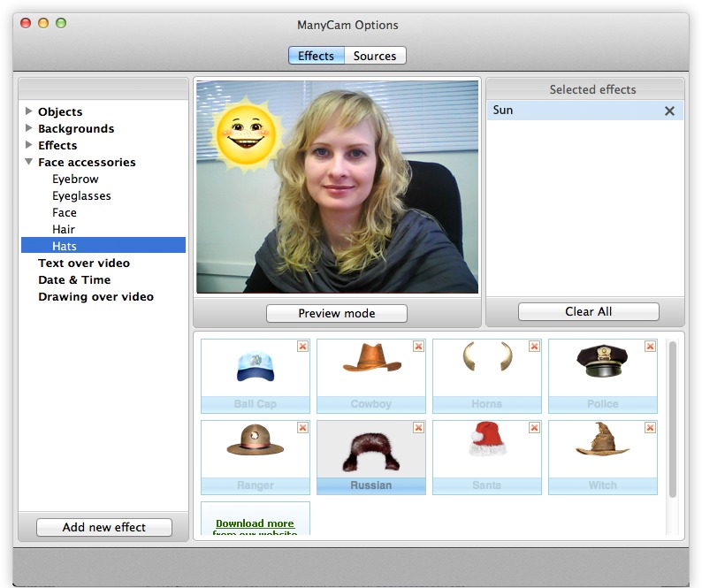Open the Effects tab

[316, 56]
